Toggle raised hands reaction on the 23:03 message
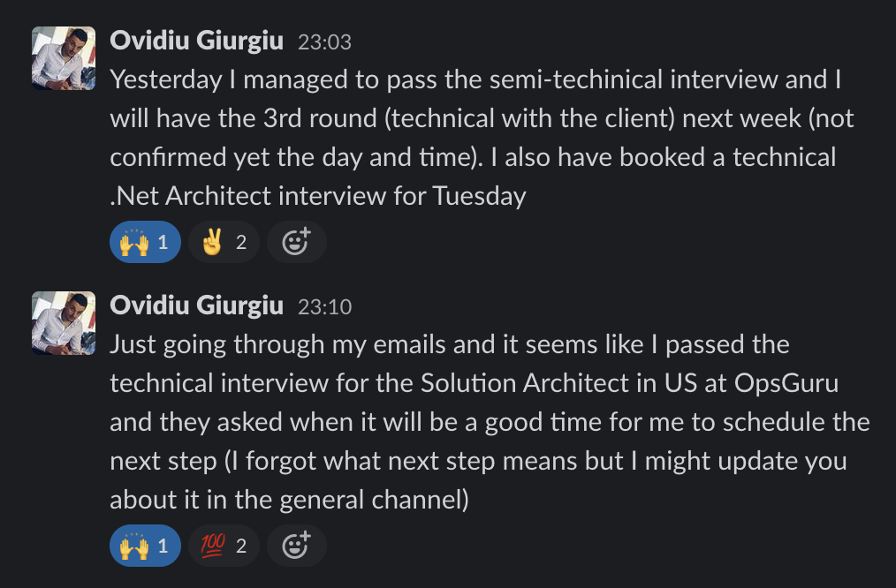The image size is (896, 588). point(145,242)
